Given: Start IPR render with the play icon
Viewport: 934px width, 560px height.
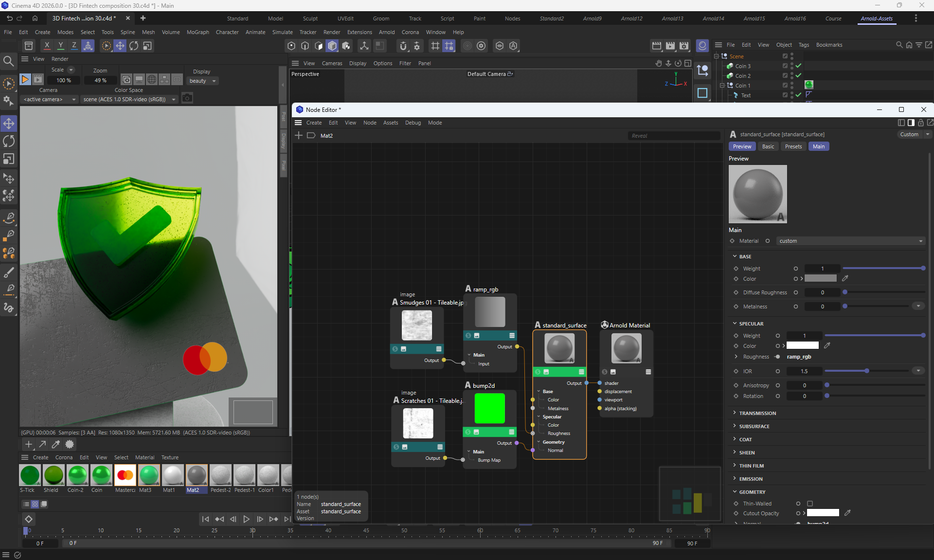Looking at the screenshot, I should point(25,79).
